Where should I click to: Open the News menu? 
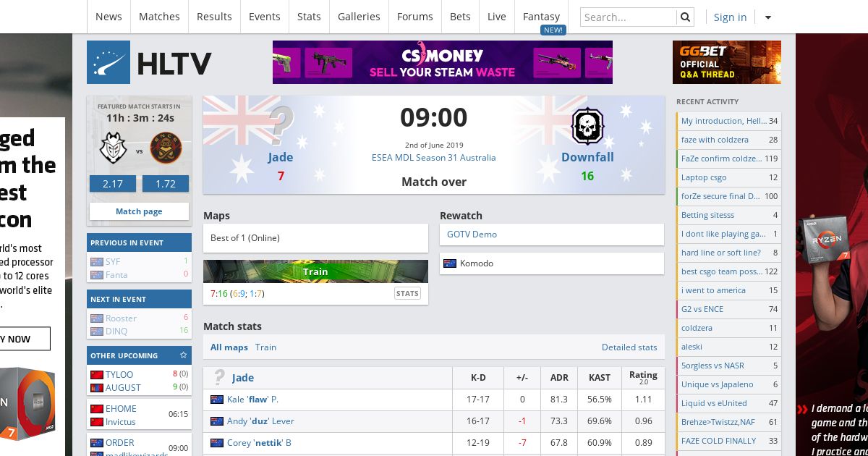click(x=109, y=17)
